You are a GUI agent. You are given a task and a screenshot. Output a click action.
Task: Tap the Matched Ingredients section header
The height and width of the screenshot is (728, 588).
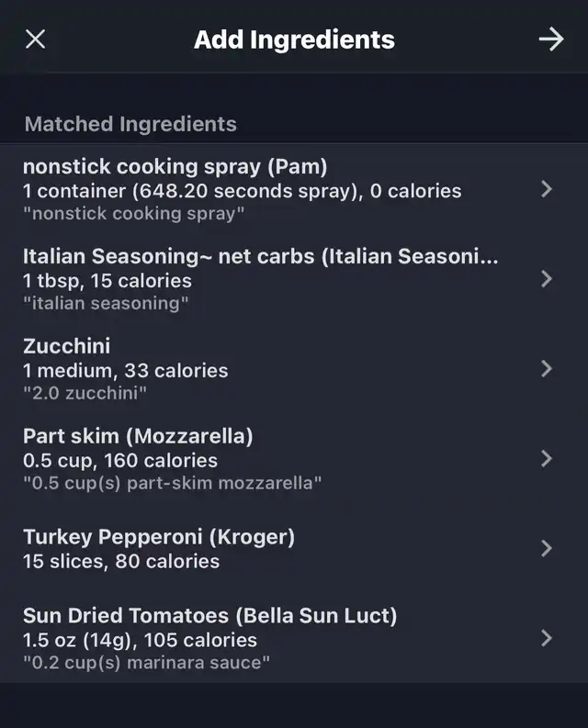[x=130, y=124]
